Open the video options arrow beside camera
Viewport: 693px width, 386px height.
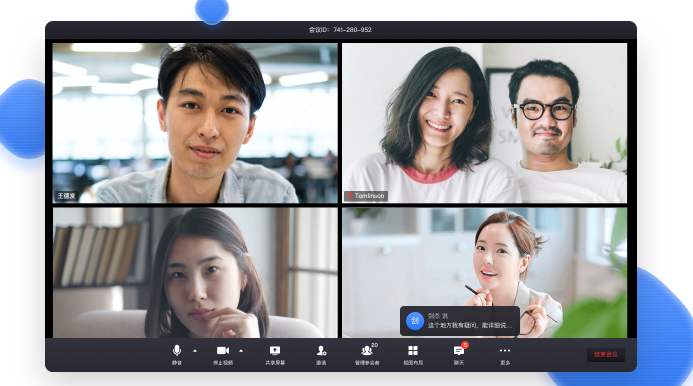(241, 351)
